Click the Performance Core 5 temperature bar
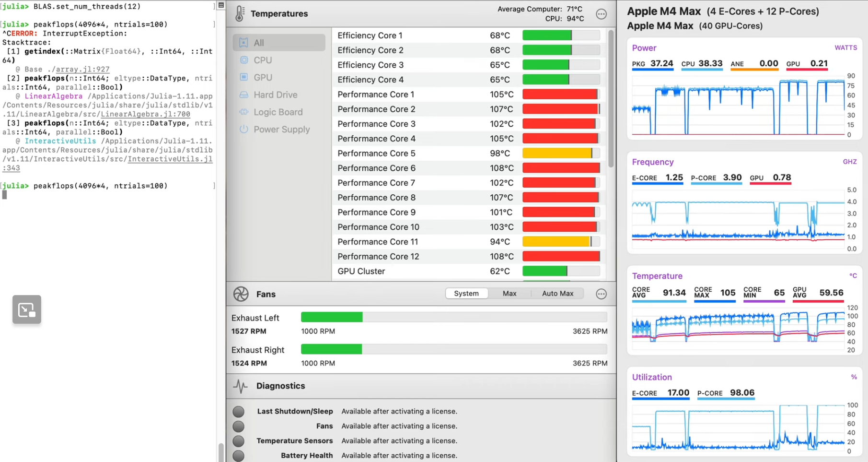This screenshot has width=868, height=462. click(x=561, y=154)
